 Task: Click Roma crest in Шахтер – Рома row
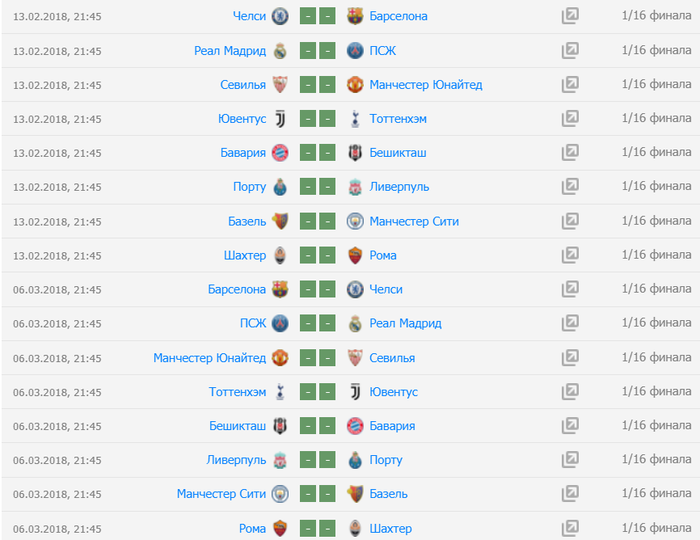[x=354, y=255]
